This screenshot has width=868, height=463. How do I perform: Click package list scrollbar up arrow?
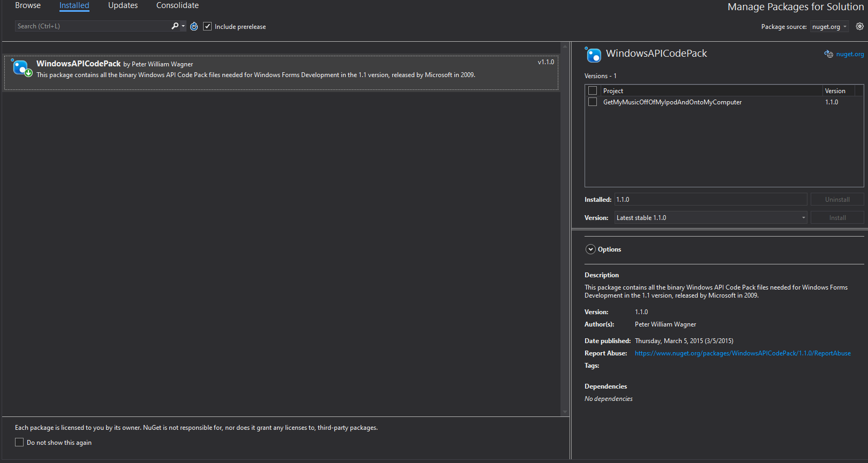(565, 47)
